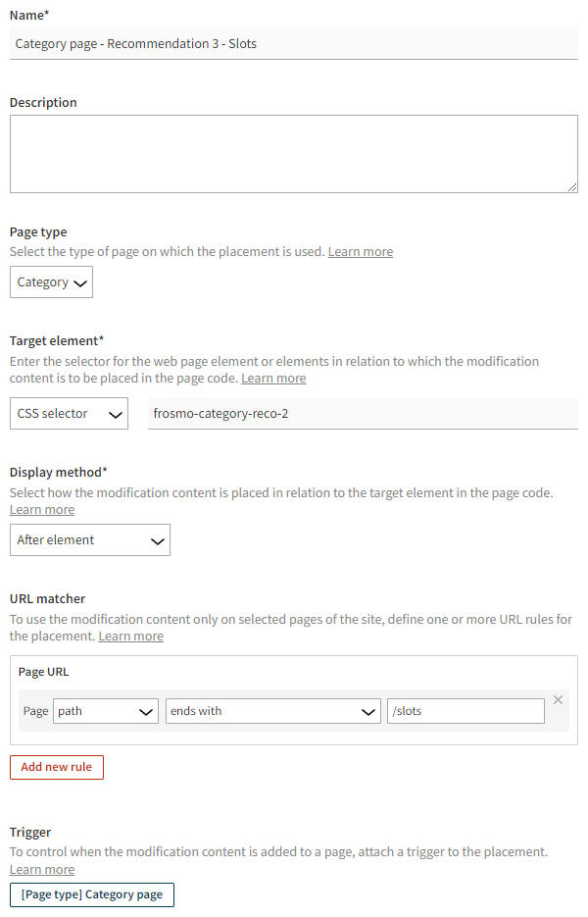Image resolution: width=588 pixels, height=917 pixels.
Task: Open Learn more link in URL matcher section
Action: pos(130,636)
